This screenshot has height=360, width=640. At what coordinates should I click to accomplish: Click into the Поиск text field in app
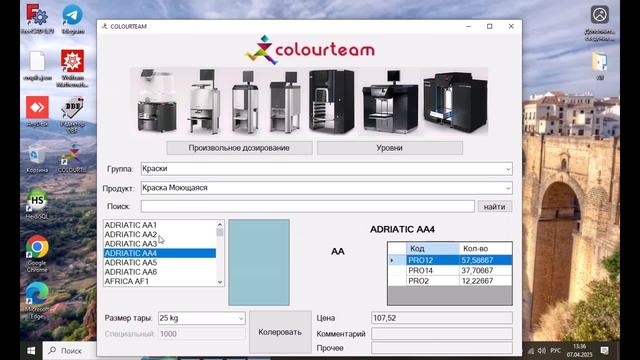[x=308, y=207]
